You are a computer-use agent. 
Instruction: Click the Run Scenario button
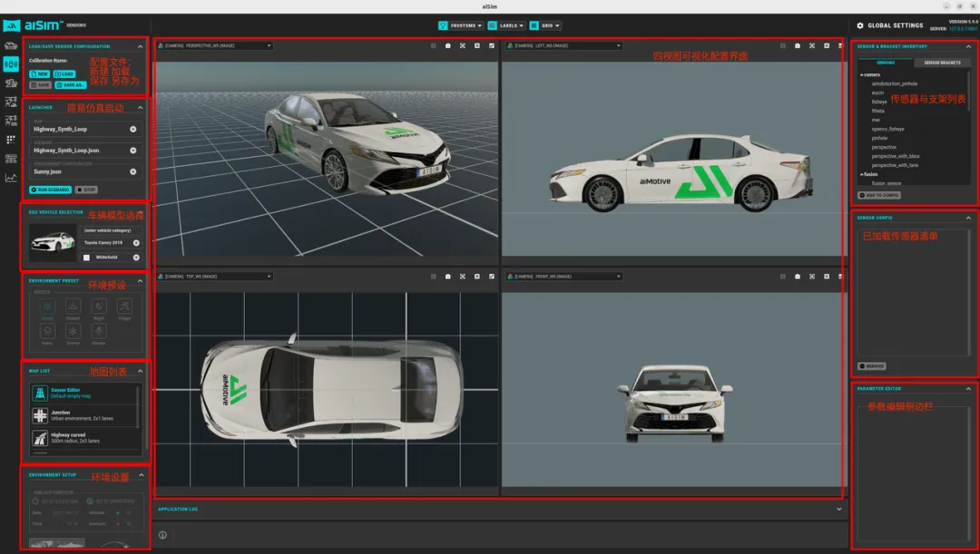click(49, 190)
